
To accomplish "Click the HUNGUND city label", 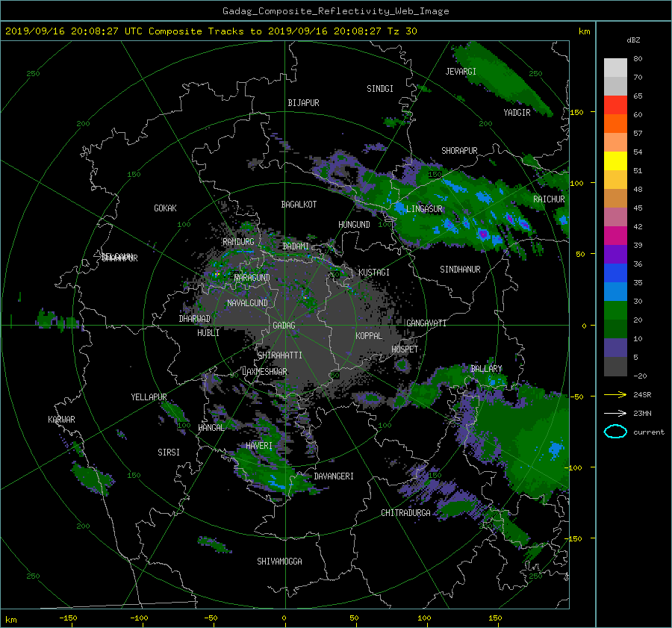I will (x=354, y=225).
